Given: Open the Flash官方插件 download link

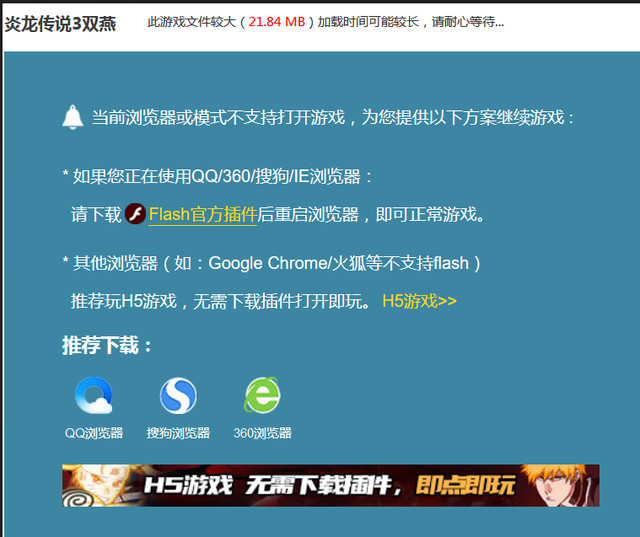Looking at the screenshot, I should tap(203, 214).
